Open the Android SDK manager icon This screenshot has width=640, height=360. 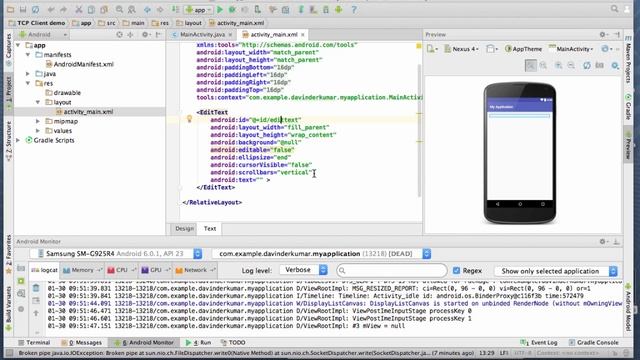pyautogui.click(x=326, y=9)
